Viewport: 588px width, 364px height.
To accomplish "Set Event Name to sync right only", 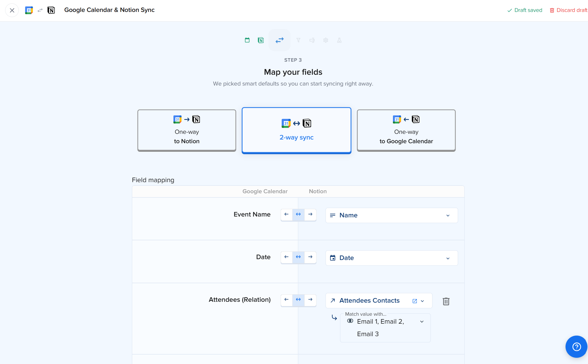I will pyautogui.click(x=310, y=215).
